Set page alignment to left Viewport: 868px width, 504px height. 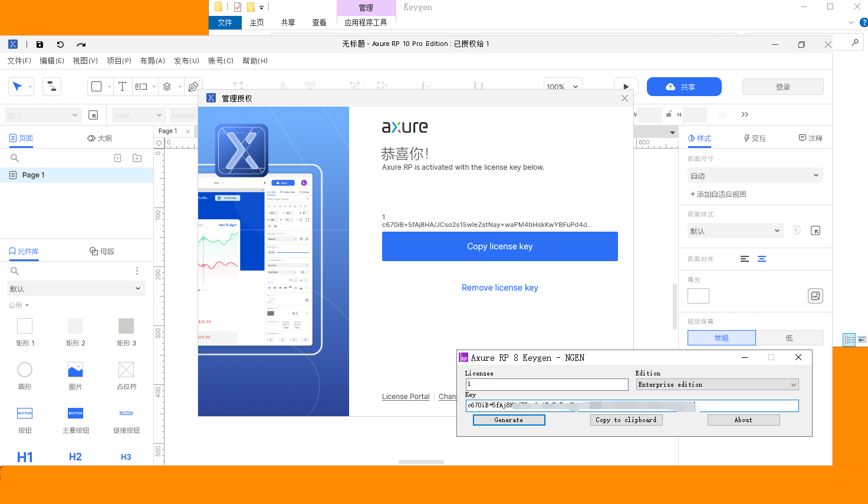coord(745,259)
